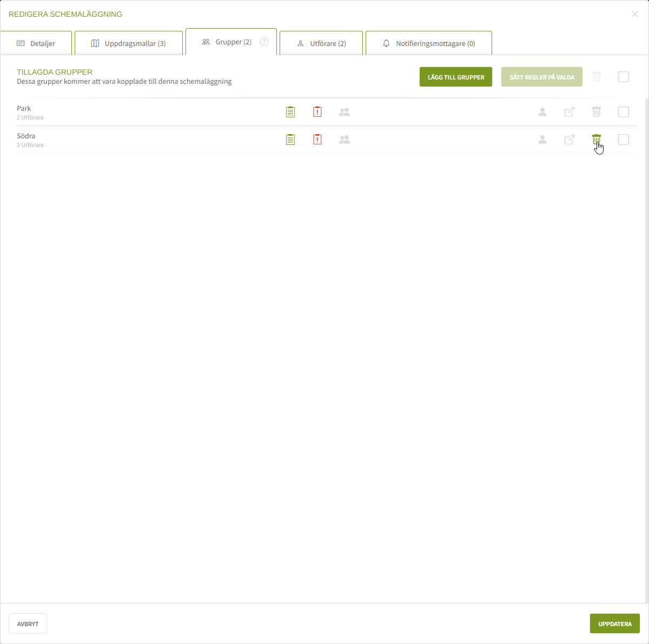Switch to the Detaljer tab

36,43
